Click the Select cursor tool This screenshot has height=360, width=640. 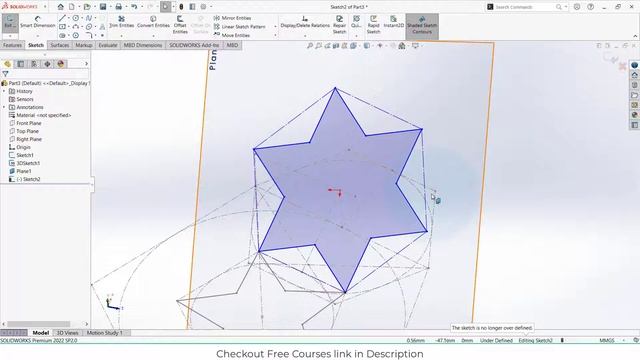click(x=165, y=7)
